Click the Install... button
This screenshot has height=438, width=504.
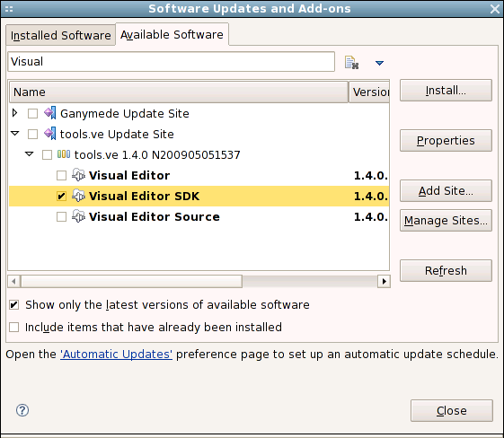446,91
